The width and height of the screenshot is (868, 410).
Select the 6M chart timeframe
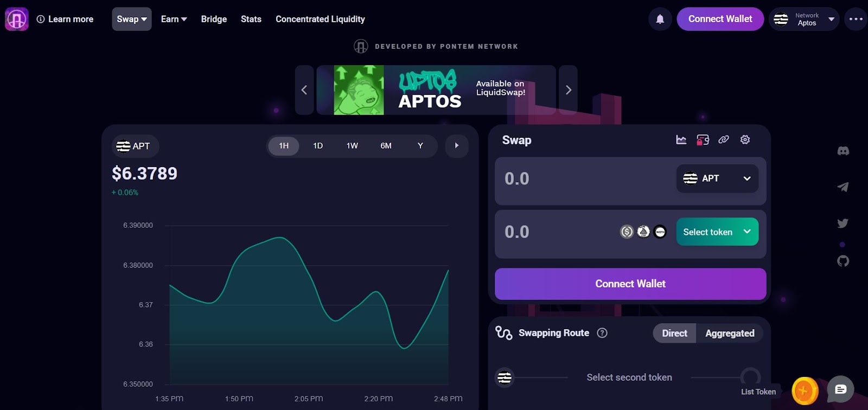click(x=386, y=146)
